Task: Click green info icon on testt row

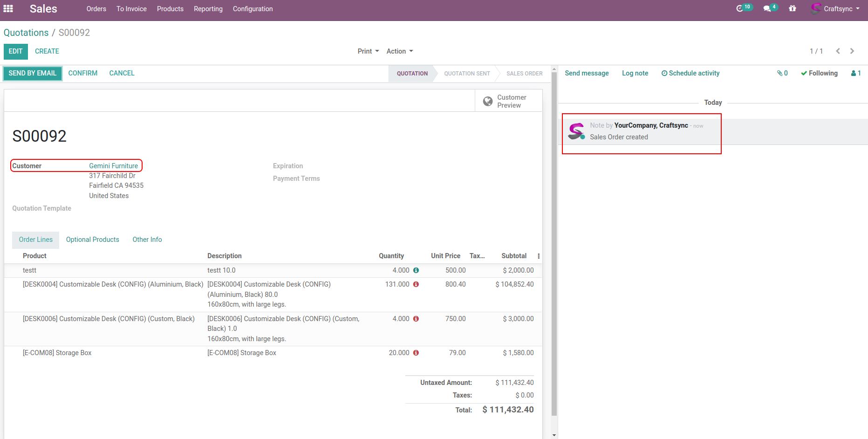Action: tap(416, 270)
